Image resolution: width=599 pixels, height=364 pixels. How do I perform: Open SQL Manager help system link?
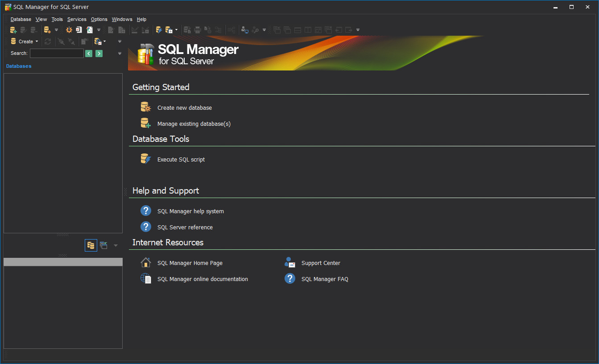pyautogui.click(x=190, y=211)
